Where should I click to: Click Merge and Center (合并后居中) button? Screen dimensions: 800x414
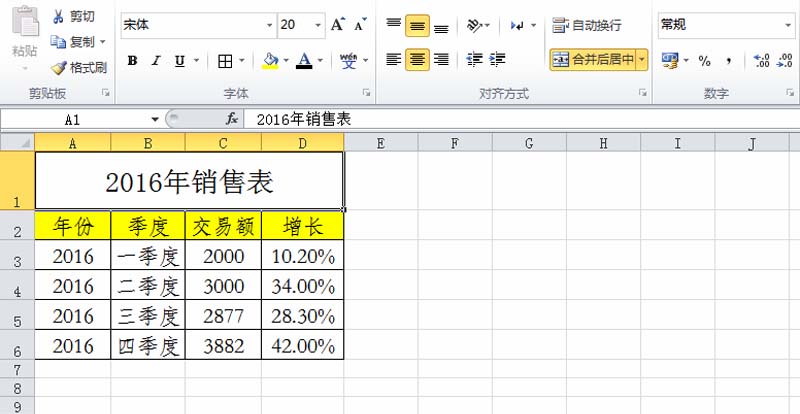tap(593, 60)
